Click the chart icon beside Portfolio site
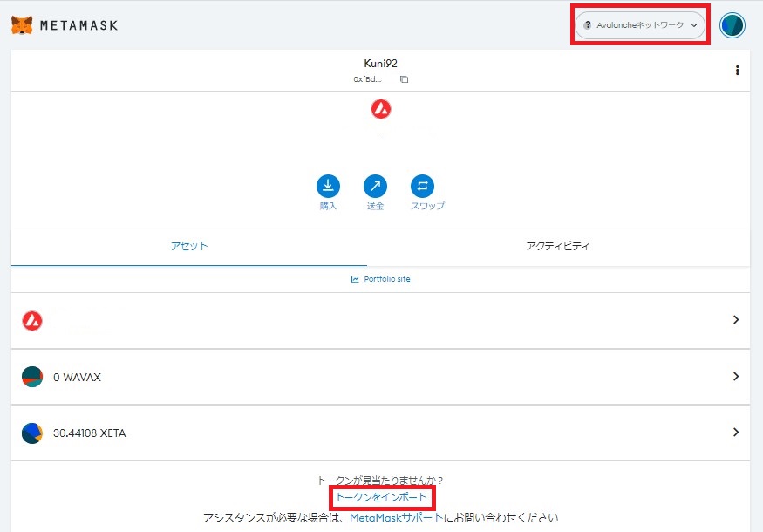The height and width of the screenshot is (532, 763). [355, 279]
